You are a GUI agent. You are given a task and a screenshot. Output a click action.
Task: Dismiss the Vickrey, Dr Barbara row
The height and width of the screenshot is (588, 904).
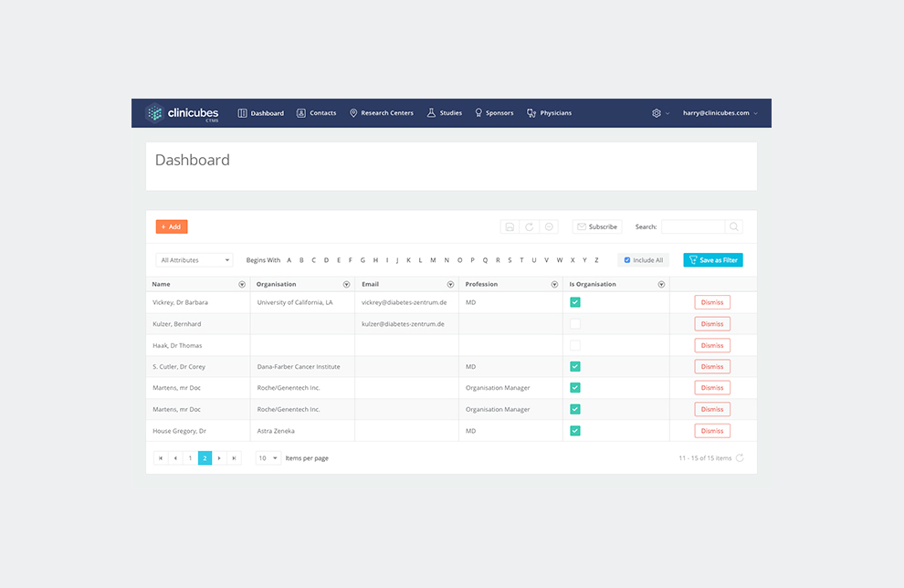click(x=712, y=302)
